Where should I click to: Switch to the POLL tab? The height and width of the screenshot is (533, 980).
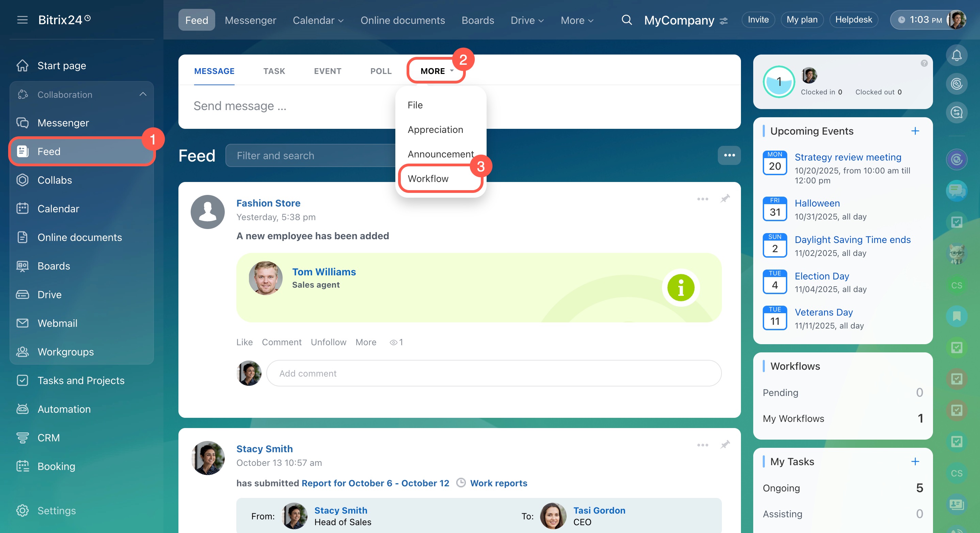(x=380, y=71)
